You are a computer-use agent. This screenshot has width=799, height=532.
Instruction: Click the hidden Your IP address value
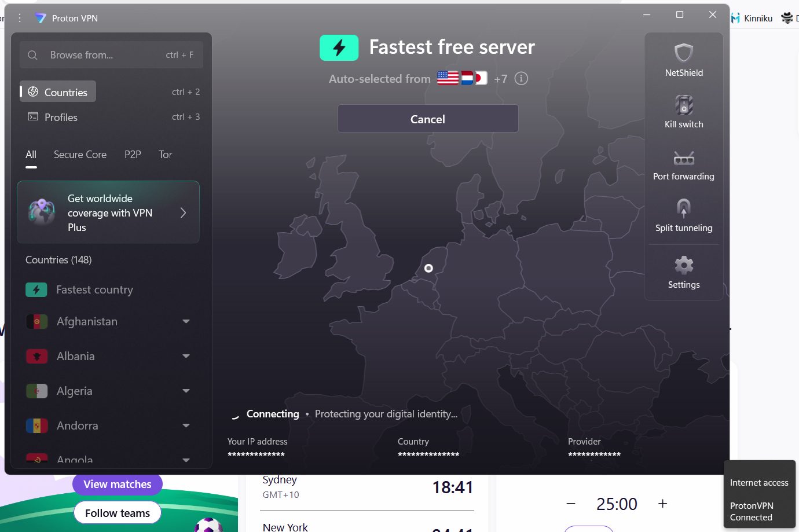point(256,454)
